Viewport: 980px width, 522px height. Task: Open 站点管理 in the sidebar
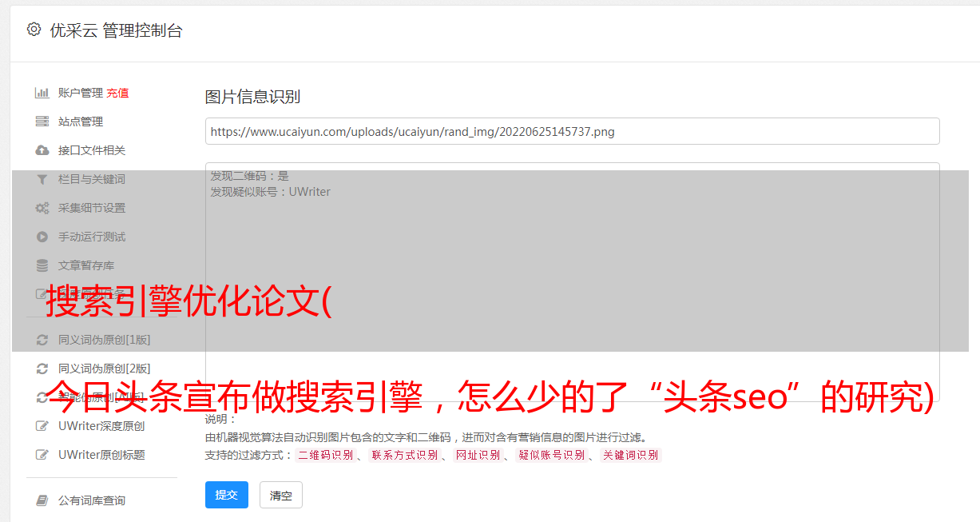81,122
